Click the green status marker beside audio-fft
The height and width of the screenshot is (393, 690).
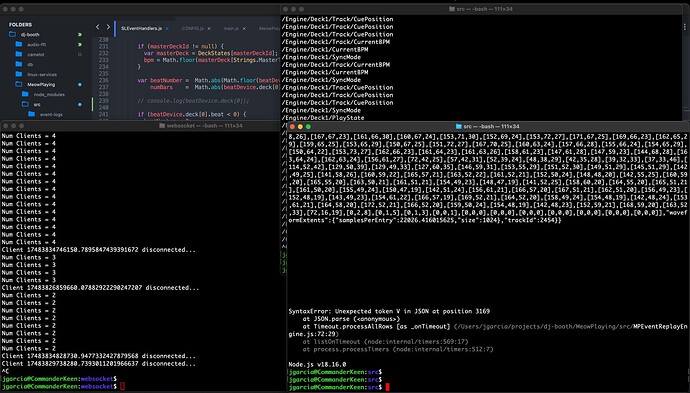(x=80, y=44)
